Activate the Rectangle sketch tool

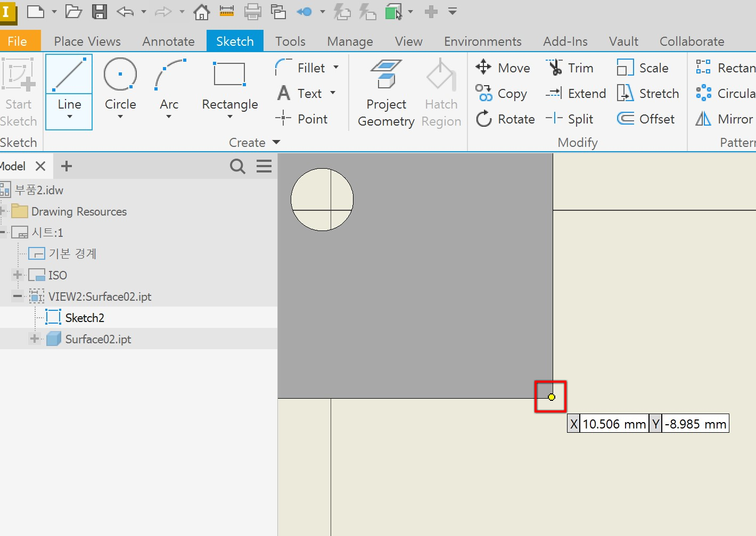coord(229,88)
